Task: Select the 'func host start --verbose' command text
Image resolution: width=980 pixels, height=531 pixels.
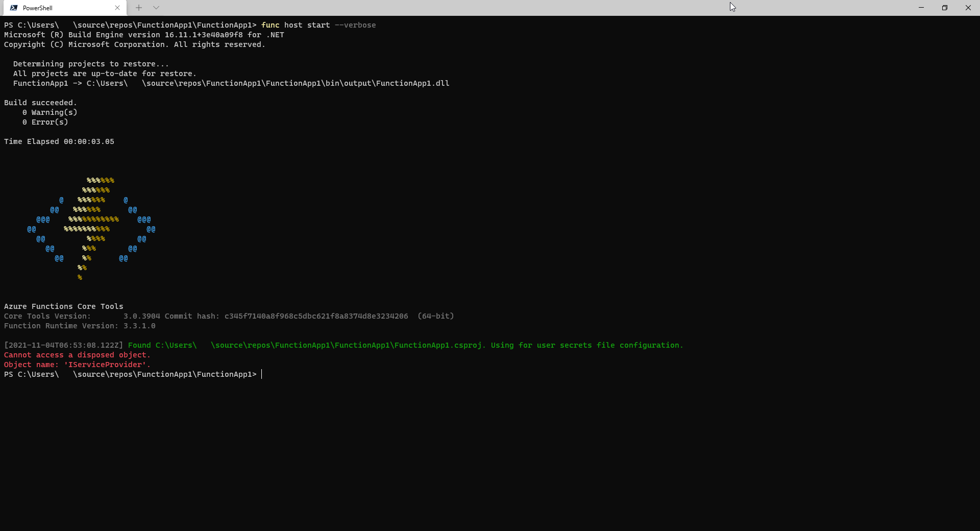Action: click(318, 25)
